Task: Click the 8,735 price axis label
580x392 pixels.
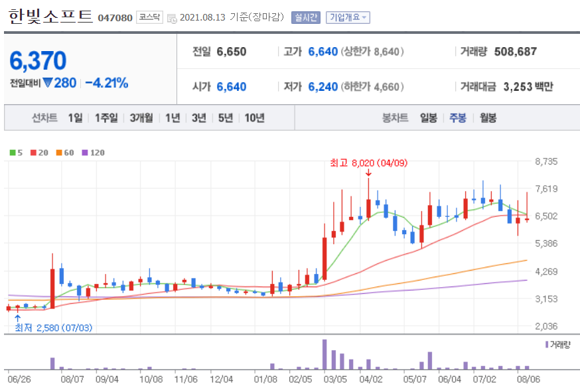Action: 546,162
